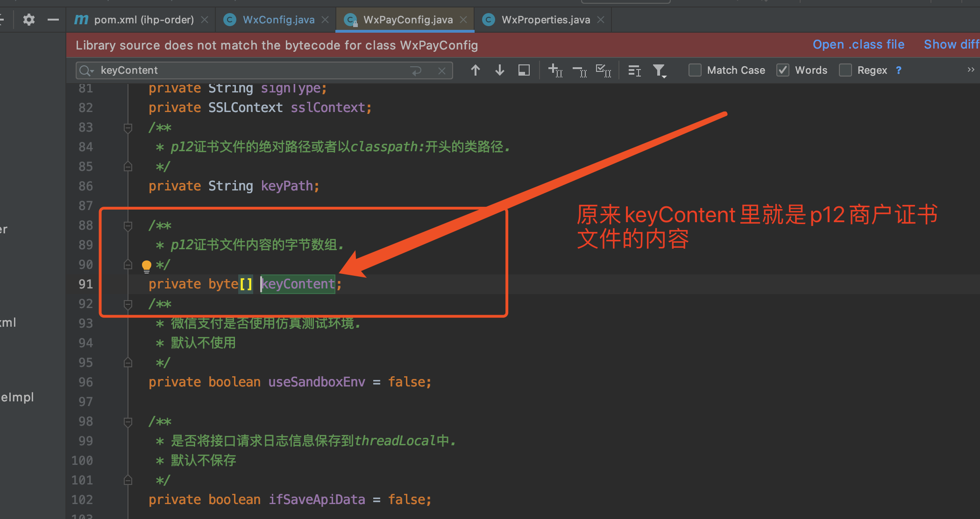The image size is (980, 519).
Task: Collapse the comment fold marker at line 88
Action: [128, 225]
